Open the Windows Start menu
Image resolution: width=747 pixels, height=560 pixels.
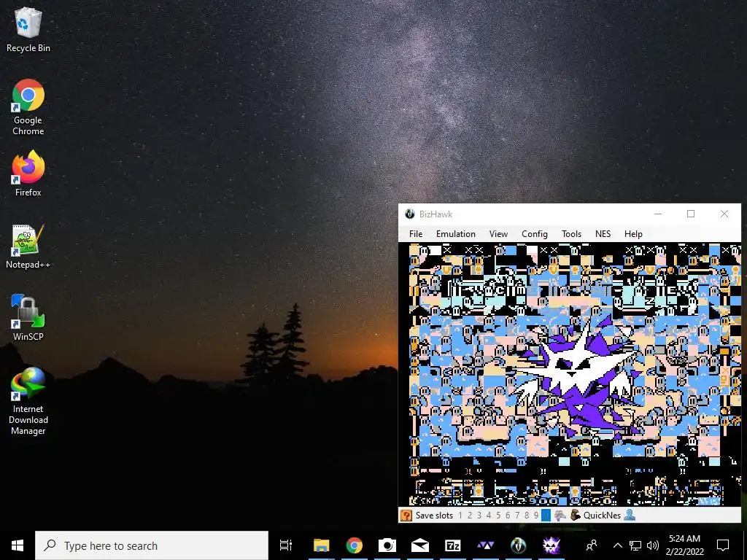pos(18,545)
